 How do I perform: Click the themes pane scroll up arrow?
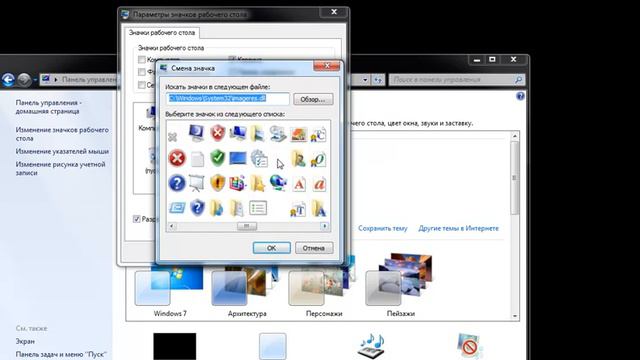(515, 136)
